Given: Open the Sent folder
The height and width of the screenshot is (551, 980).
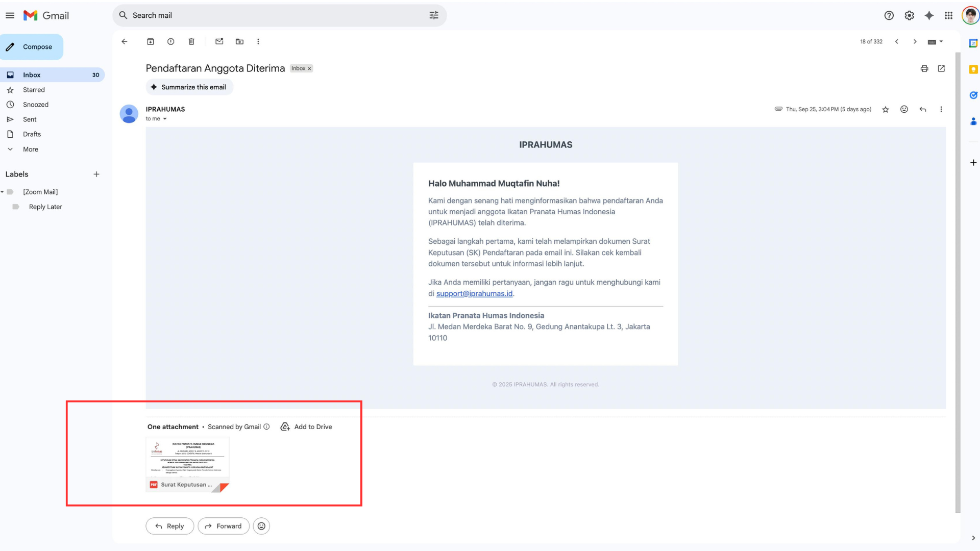Looking at the screenshot, I should [30, 119].
